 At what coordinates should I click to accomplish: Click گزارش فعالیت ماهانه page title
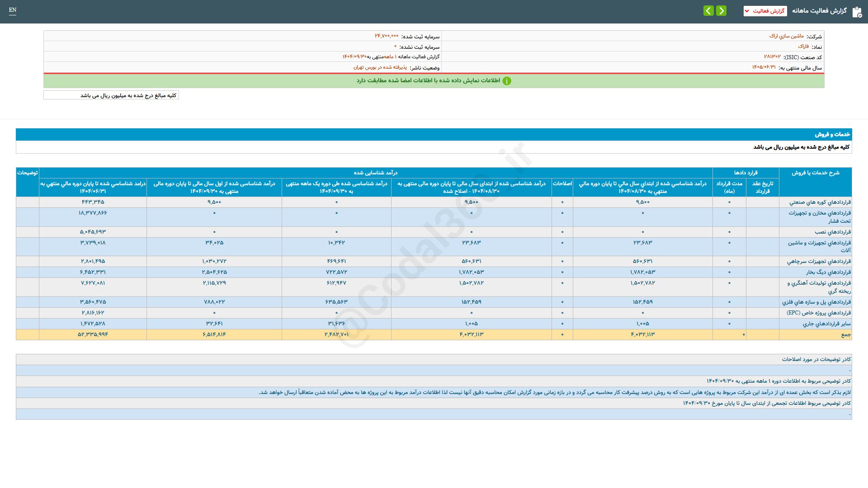click(x=819, y=11)
